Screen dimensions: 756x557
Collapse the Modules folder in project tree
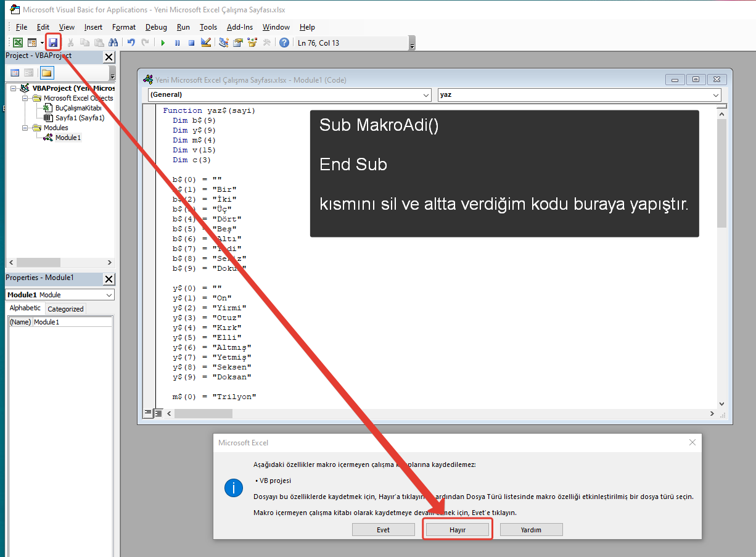click(25, 128)
